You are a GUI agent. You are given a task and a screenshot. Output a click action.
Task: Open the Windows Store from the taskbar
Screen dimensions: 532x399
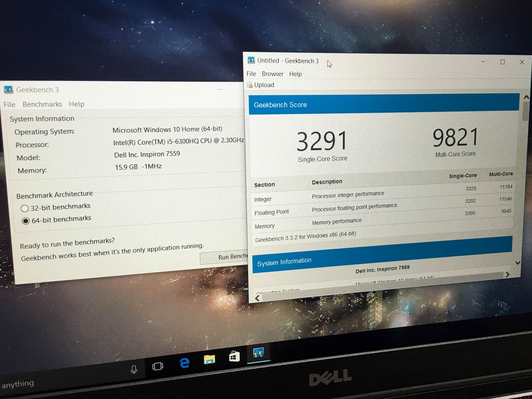click(234, 356)
